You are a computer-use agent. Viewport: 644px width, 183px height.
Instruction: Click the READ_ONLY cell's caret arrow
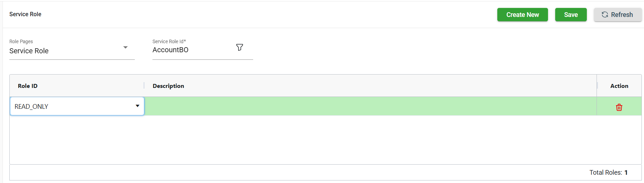[137, 106]
